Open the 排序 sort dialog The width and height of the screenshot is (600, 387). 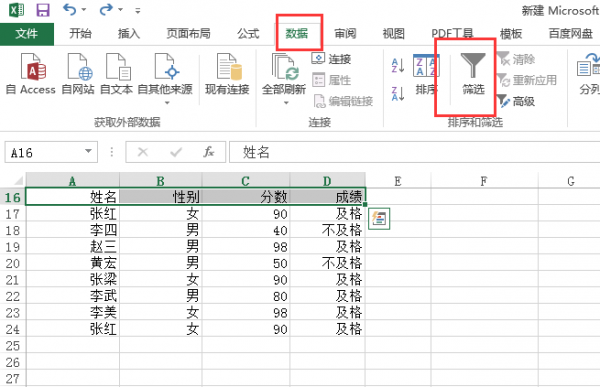point(426,75)
